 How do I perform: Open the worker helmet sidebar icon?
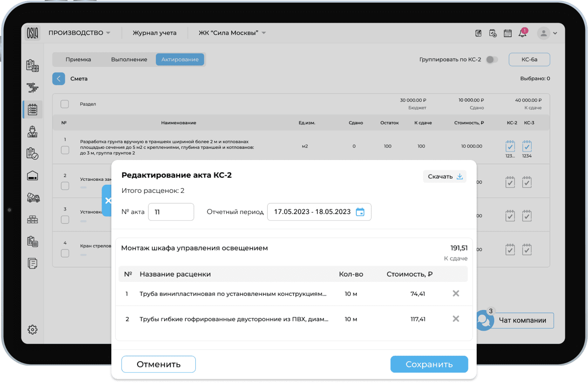pyautogui.click(x=32, y=132)
